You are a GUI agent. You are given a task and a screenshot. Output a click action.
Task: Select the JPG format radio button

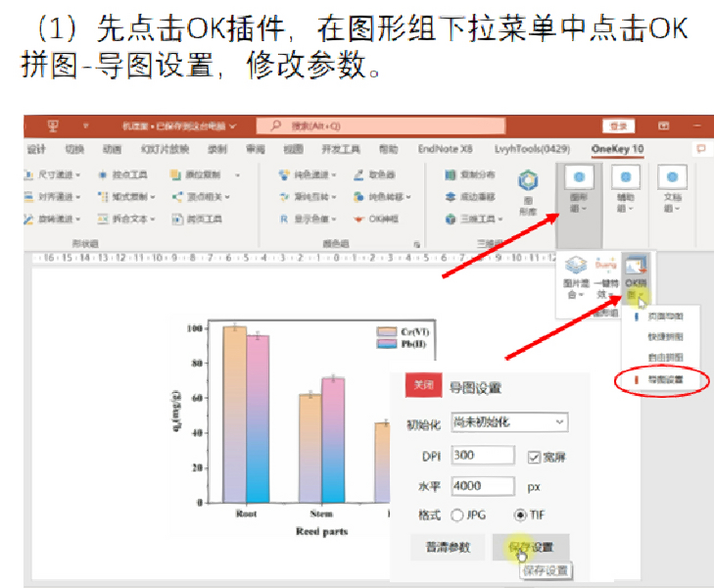[457, 515]
